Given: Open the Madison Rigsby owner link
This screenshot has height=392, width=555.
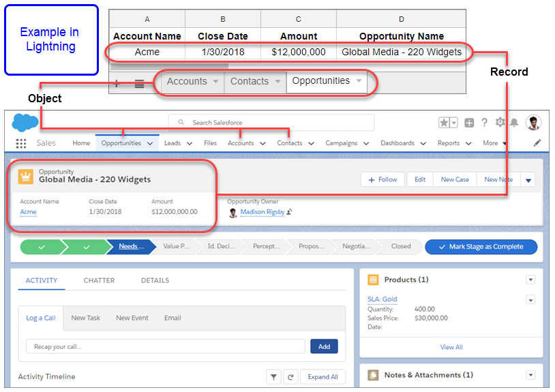Looking at the screenshot, I should [262, 212].
